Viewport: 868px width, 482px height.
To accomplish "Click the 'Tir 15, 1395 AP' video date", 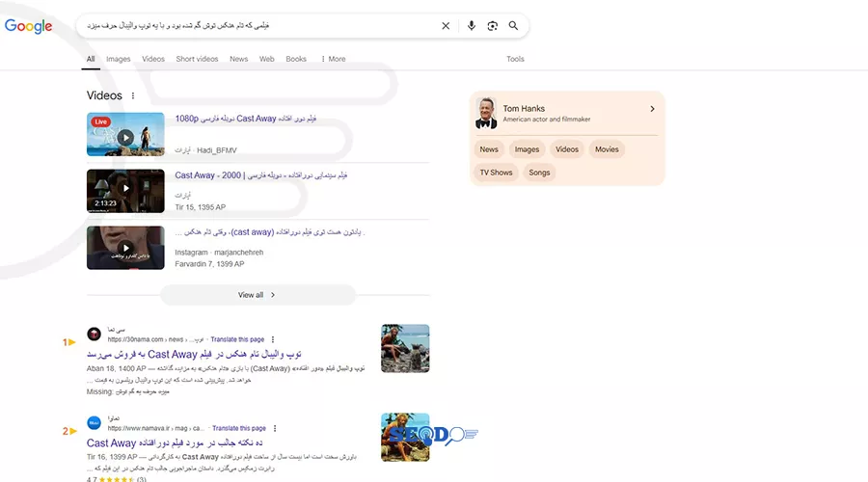I will (x=201, y=207).
